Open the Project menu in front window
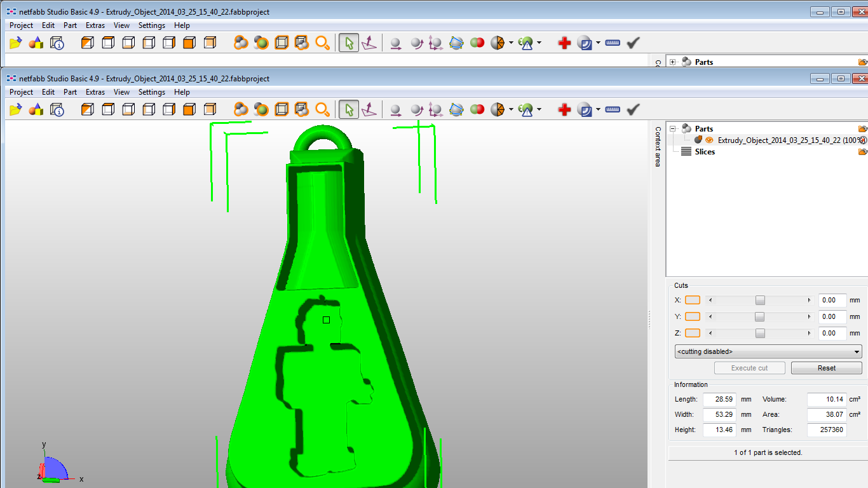Screen dimensions: 868x488 tap(21, 92)
